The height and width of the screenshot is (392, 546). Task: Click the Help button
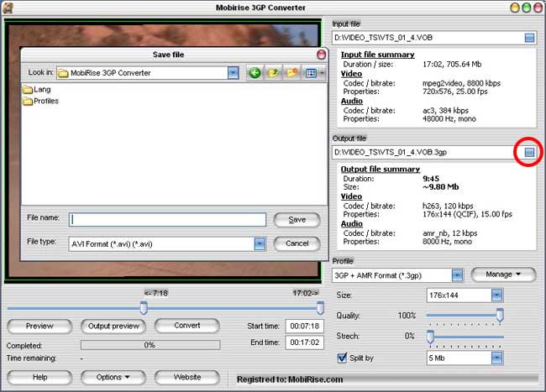click(39, 378)
